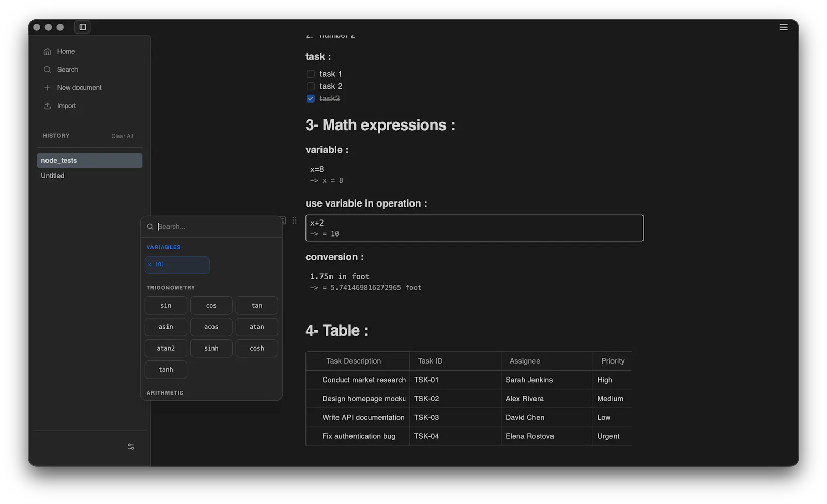The height and width of the screenshot is (504, 827).
Task: Select cell Fix authentication bug
Action: [x=359, y=436]
